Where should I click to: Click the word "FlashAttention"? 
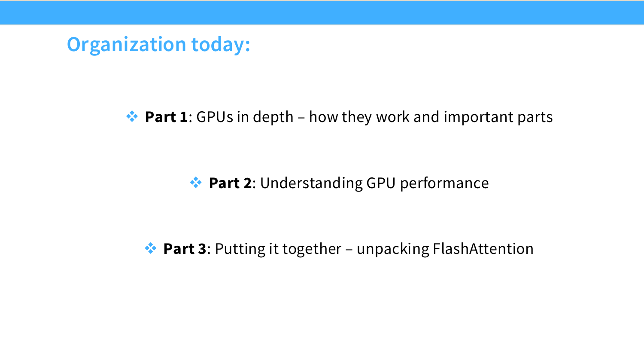tap(483, 249)
